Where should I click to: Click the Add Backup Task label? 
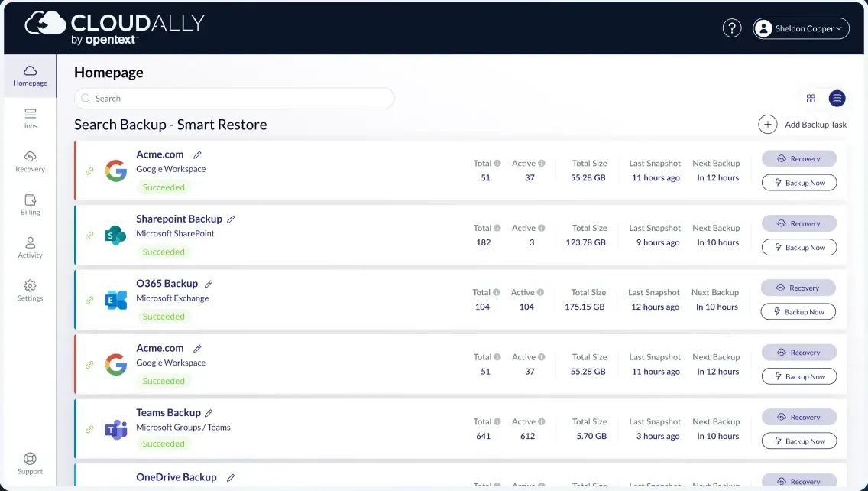(815, 125)
